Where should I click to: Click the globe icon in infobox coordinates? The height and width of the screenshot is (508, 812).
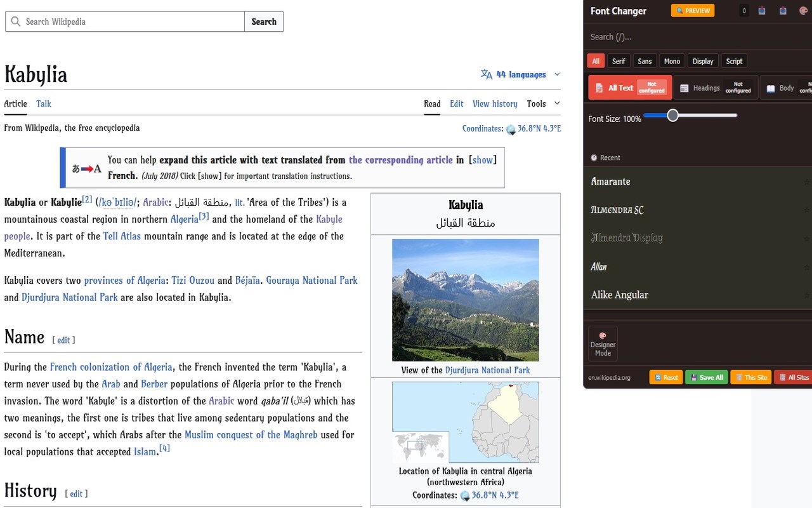click(x=464, y=496)
